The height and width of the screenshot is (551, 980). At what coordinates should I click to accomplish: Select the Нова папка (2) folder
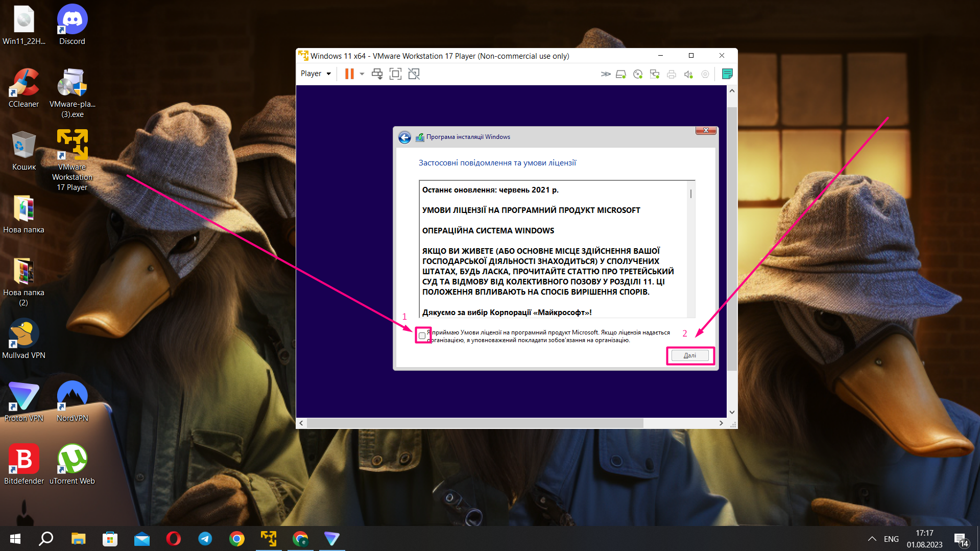[24, 281]
